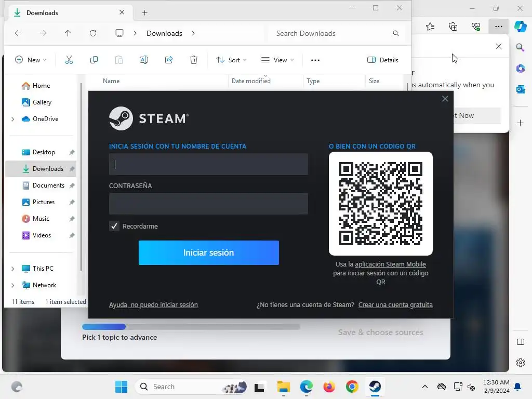Click the Name column header
This screenshot has height=399, width=532.
111,81
